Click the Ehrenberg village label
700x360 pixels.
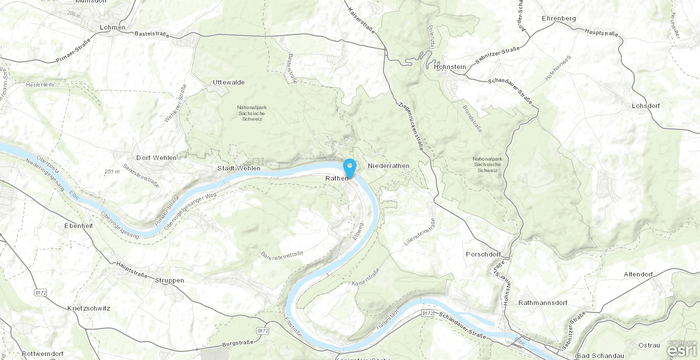pyautogui.click(x=558, y=18)
